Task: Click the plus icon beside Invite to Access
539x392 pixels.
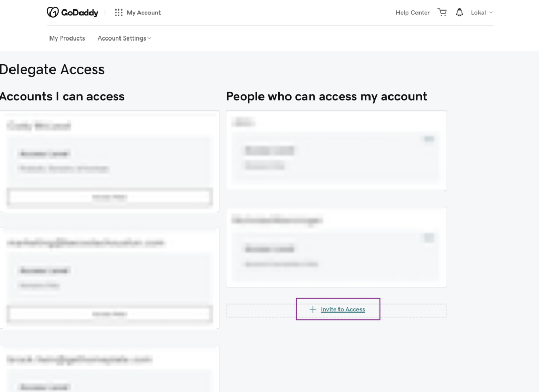Action: pyautogui.click(x=313, y=309)
